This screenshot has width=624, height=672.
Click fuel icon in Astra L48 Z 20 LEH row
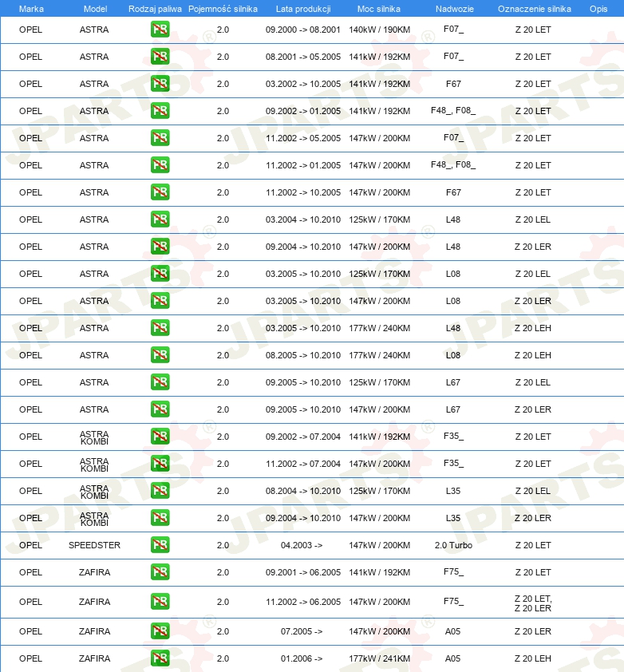tap(160, 328)
